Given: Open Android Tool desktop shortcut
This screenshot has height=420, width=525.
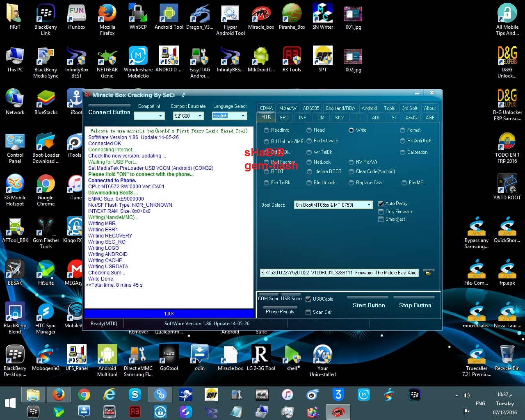Looking at the screenshot, I should pyautogui.click(x=169, y=17).
